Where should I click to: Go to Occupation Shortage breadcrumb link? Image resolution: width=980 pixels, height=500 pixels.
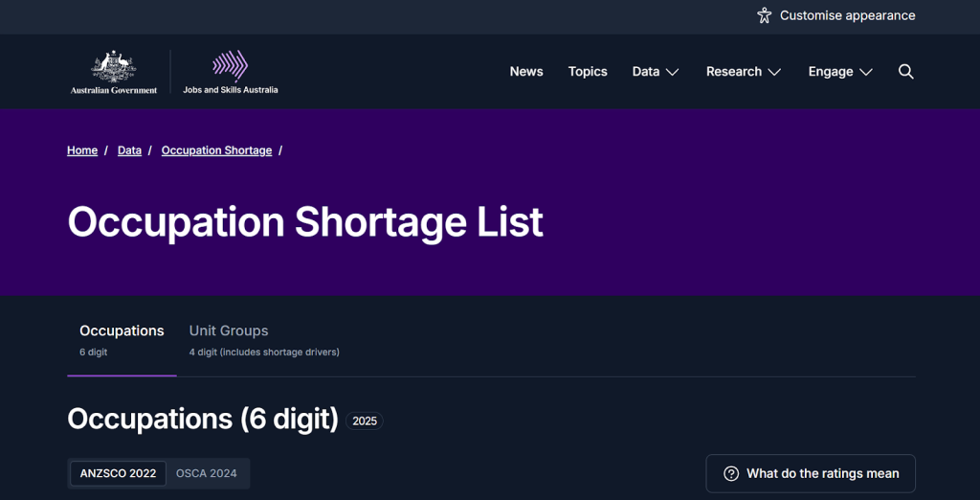coord(216,150)
